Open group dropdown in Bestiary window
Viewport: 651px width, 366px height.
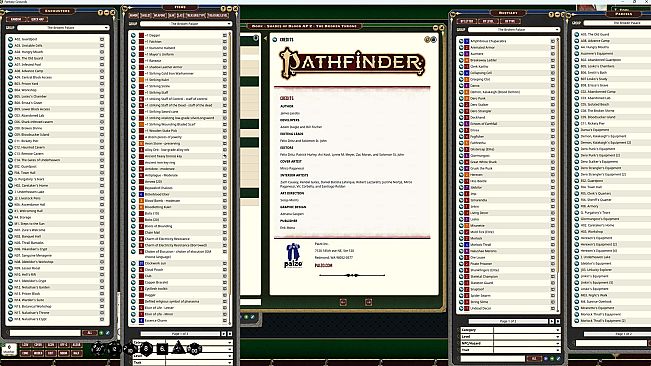point(514,29)
